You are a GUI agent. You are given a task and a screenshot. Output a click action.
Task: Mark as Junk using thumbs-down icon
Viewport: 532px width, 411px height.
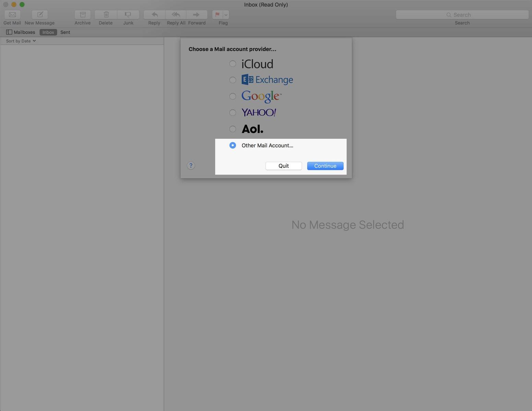pyautogui.click(x=128, y=14)
